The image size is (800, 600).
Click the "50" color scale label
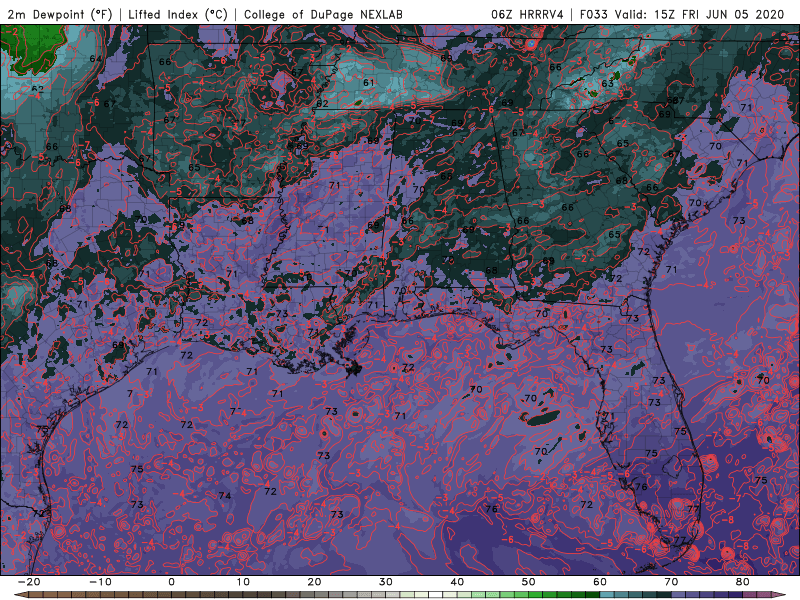529,582
